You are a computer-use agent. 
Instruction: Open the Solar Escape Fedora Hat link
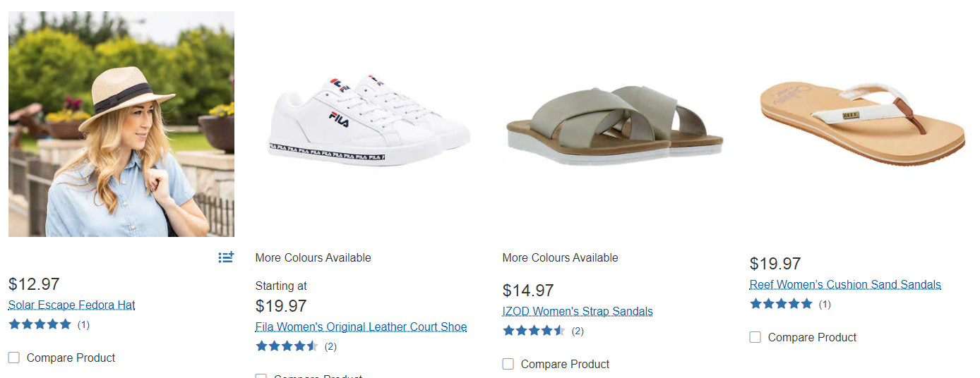(71, 305)
